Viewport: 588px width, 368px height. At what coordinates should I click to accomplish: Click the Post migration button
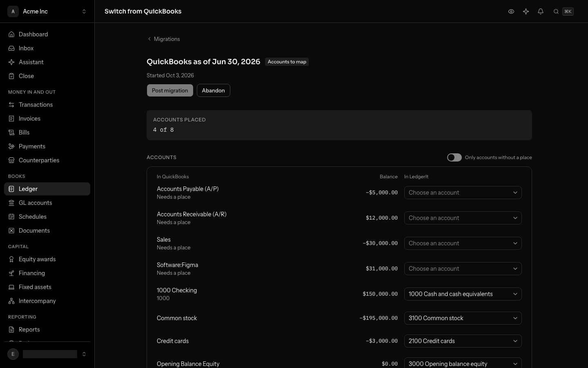click(170, 90)
